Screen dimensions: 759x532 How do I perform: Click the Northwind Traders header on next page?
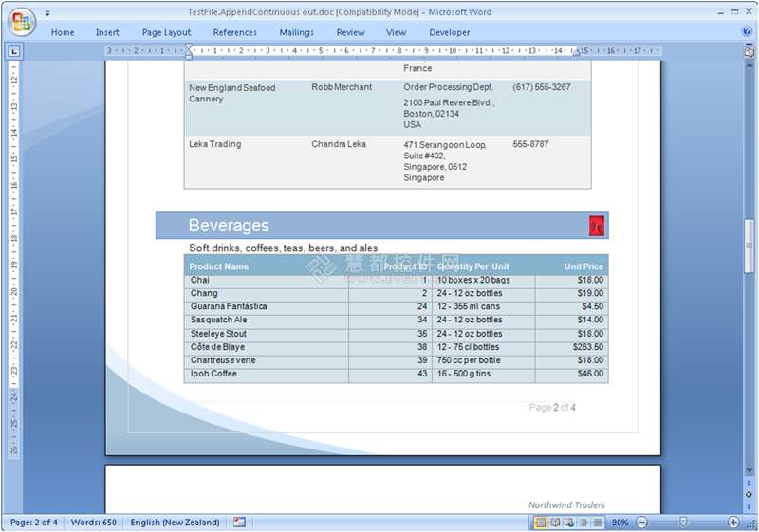pyautogui.click(x=566, y=504)
